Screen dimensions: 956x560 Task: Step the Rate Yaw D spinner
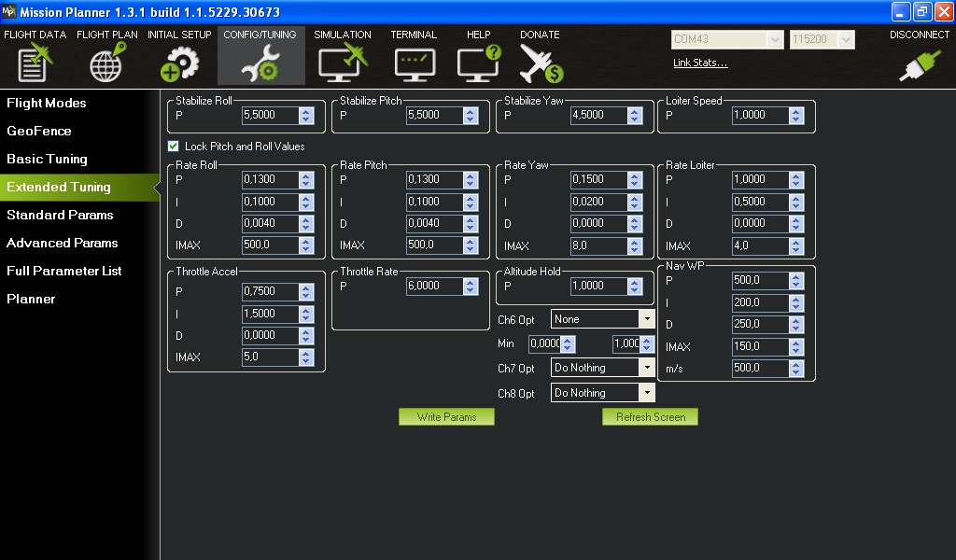click(x=635, y=224)
